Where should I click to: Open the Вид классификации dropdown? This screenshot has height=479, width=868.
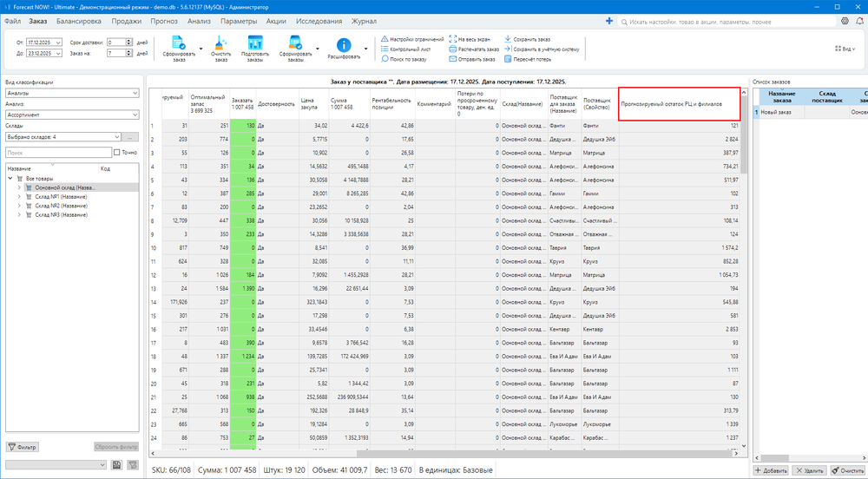[x=135, y=93]
